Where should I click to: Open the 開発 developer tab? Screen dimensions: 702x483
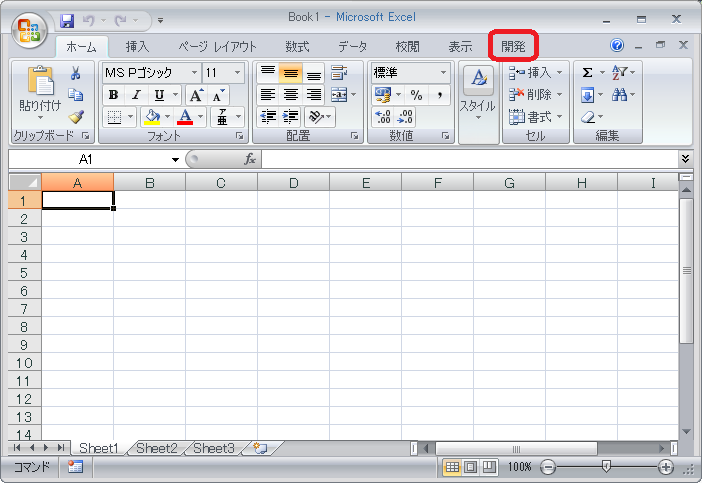pos(513,47)
